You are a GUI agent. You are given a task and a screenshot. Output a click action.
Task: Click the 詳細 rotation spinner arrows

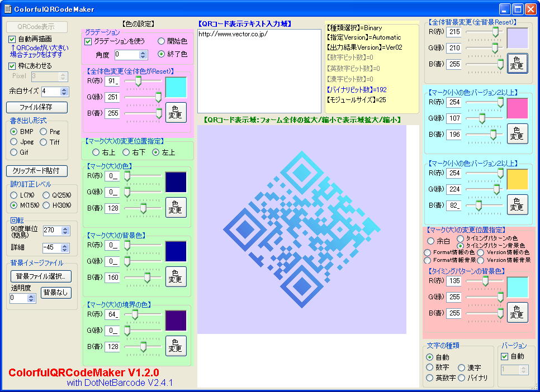pos(65,247)
